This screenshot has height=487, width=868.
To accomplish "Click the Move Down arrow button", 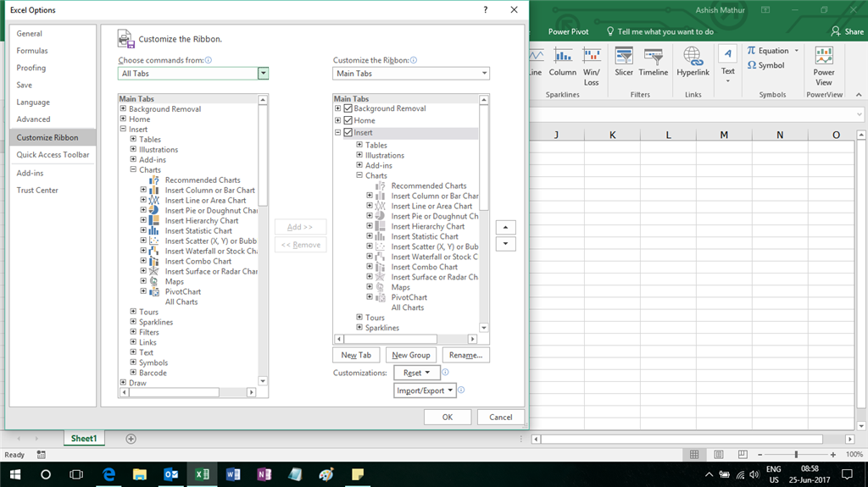I will (505, 244).
